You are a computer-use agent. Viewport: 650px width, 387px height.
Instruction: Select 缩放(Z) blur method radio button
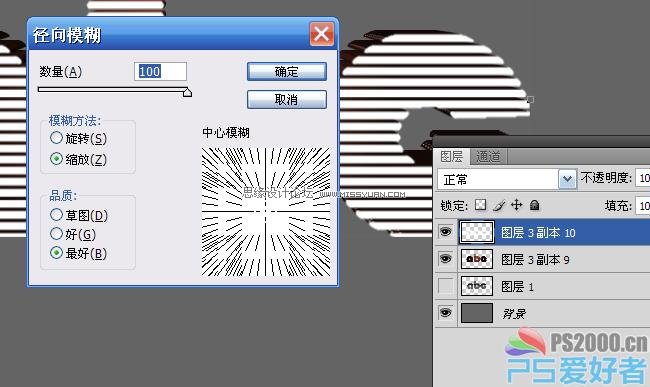(x=56, y=159)
